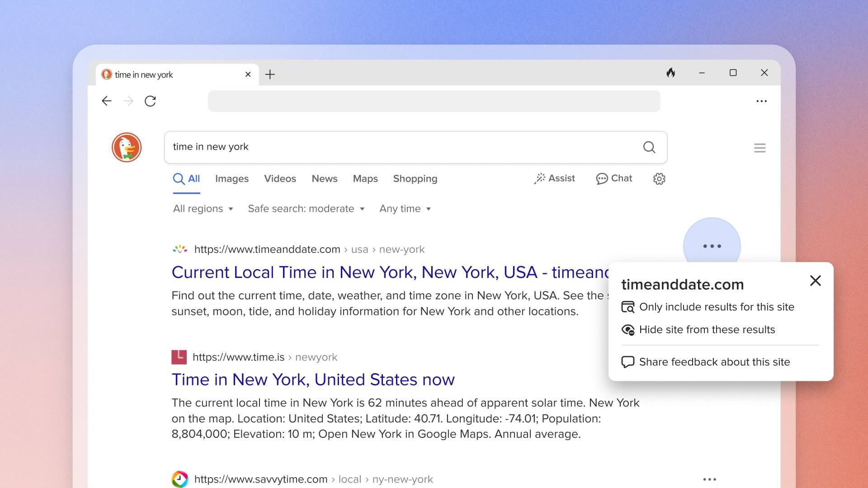Click Only include results for this site

point(717,307)
